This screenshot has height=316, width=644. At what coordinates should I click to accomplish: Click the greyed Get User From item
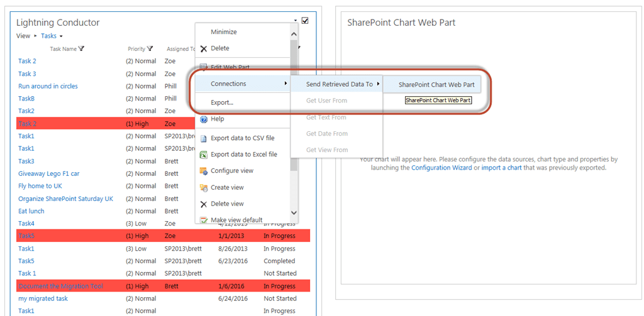[x=326, y=101]
